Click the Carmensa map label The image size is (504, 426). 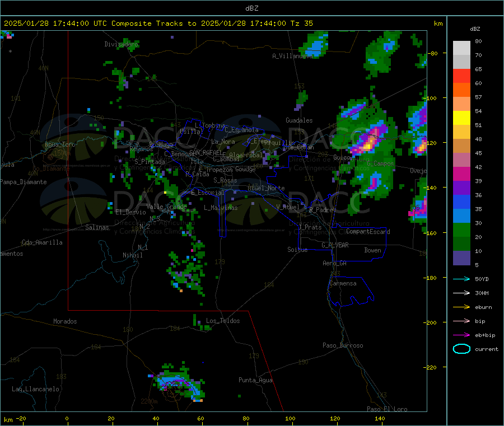(343, 283)
